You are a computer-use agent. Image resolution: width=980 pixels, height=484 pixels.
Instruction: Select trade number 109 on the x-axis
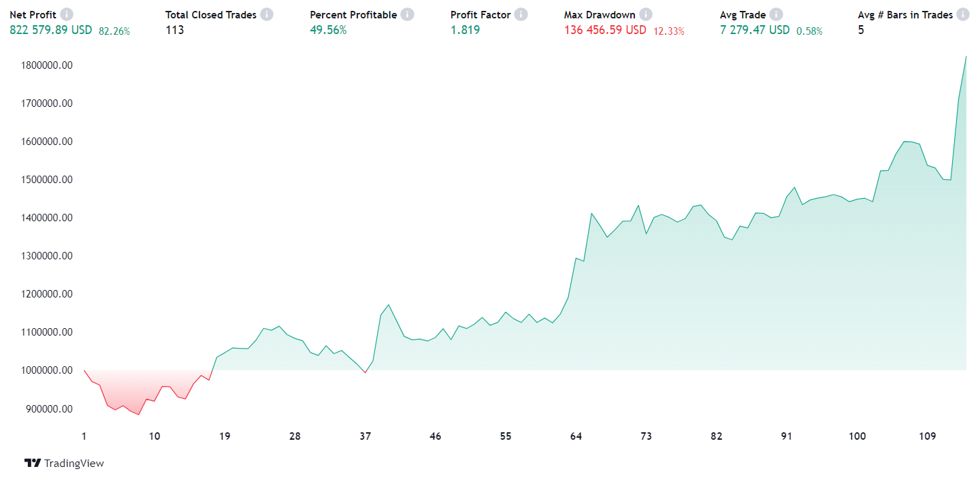tap(928, 436)
